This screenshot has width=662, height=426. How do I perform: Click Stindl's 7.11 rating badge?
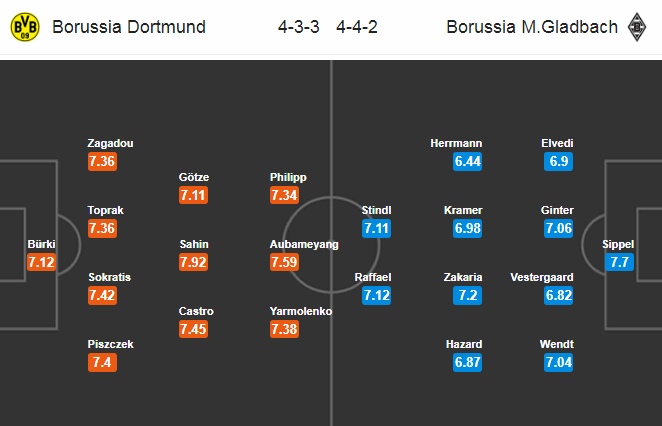377,228
